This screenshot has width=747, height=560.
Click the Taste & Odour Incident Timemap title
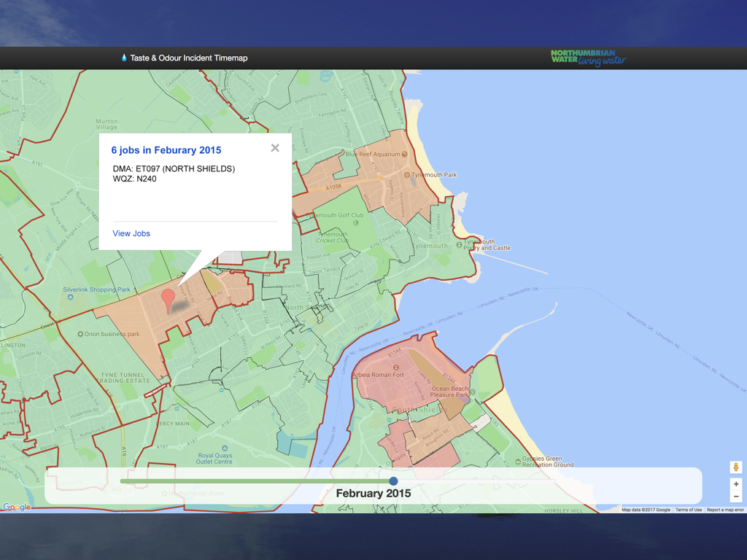(x=189, y=58)
